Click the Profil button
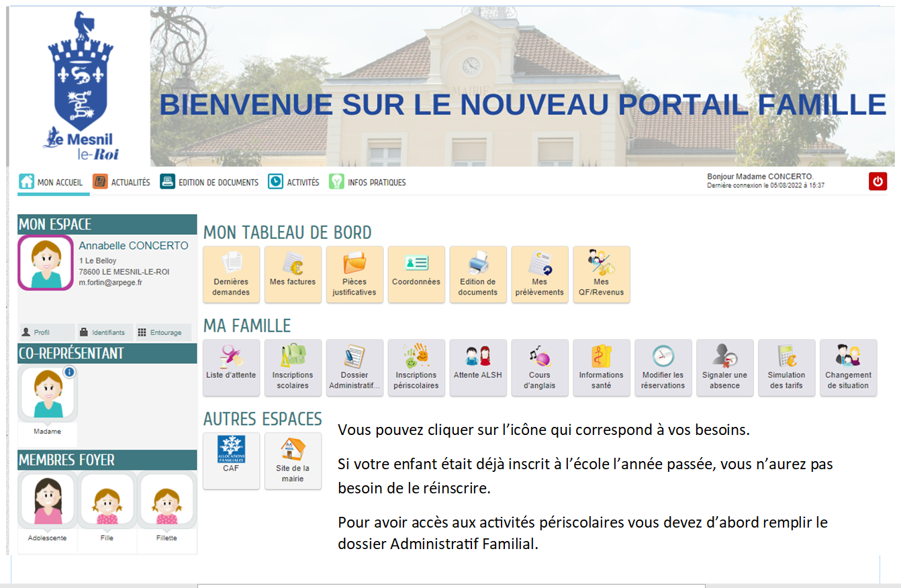The image size is (901, 588). [46, 332]
